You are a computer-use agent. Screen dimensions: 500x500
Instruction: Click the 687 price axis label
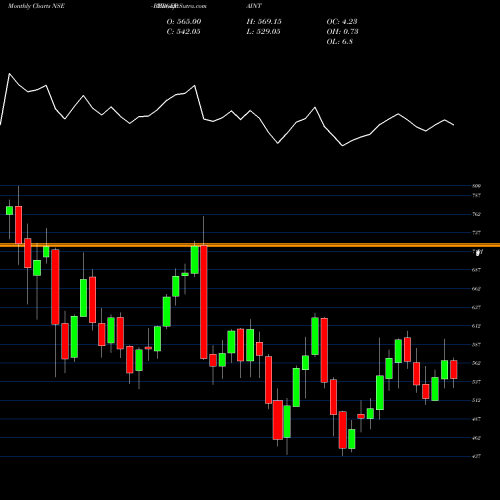coord(477,270)
